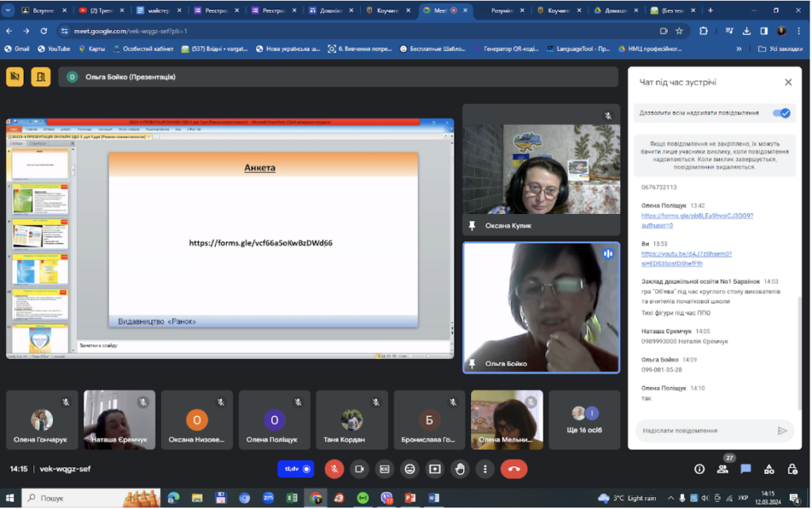Click the message input field in chat

click(x=705, y=431)
